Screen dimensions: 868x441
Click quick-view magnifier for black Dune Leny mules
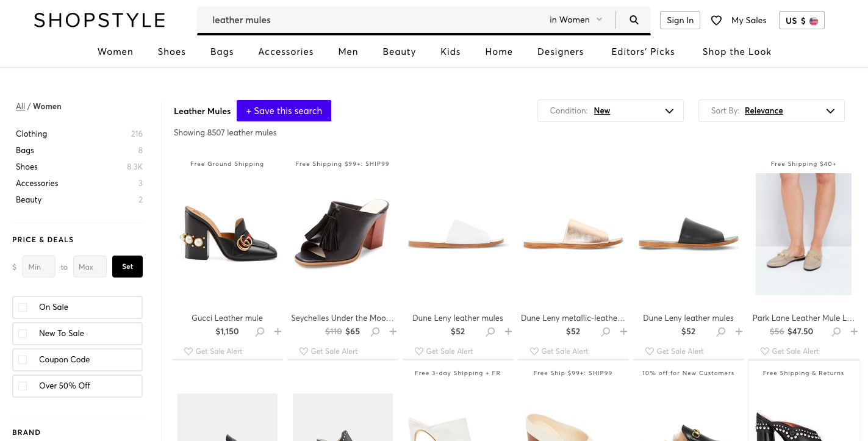721,332
